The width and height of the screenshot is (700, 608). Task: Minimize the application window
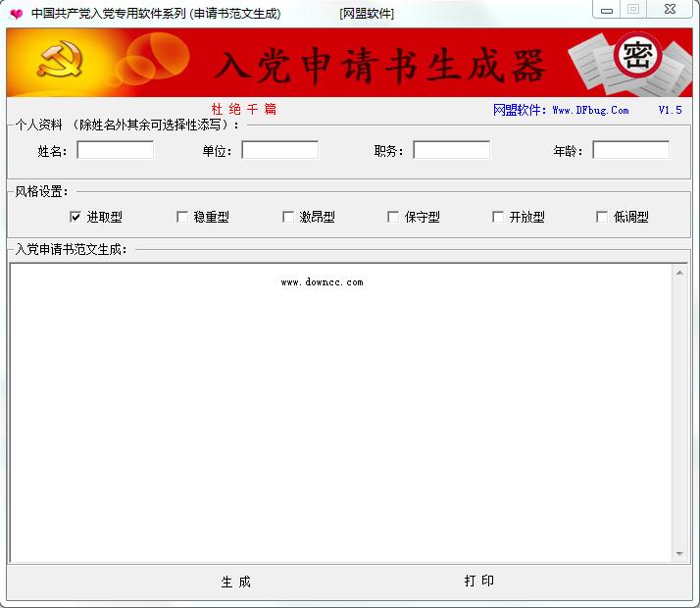[608, 9]
